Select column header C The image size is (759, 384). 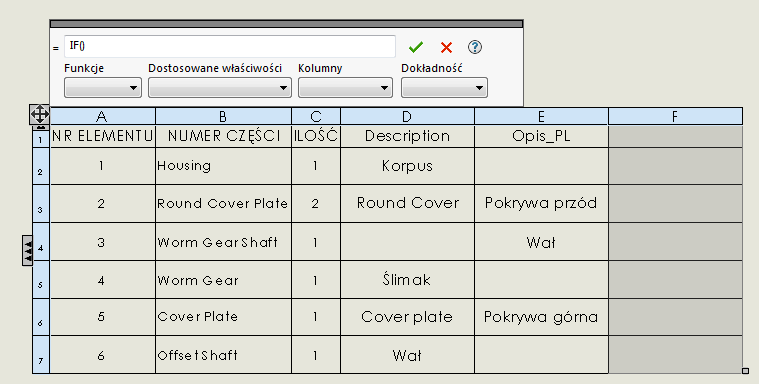(316, 116)
